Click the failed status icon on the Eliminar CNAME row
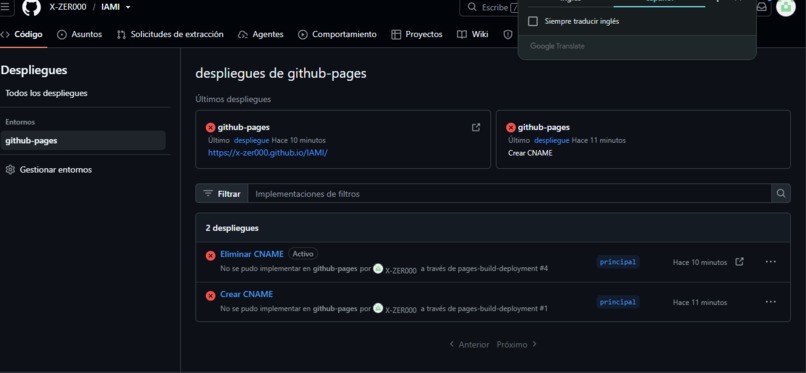Screen dimensions: 806x373 210,256
